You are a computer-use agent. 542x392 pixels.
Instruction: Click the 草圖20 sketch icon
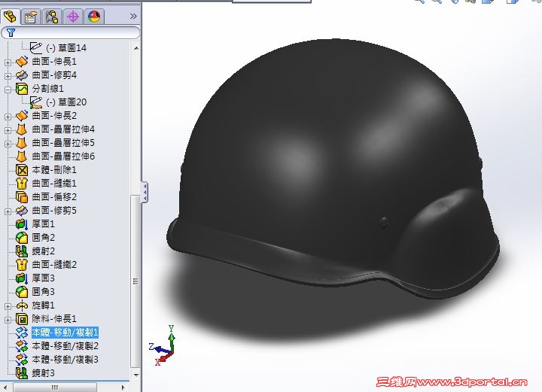click(35, 102)
